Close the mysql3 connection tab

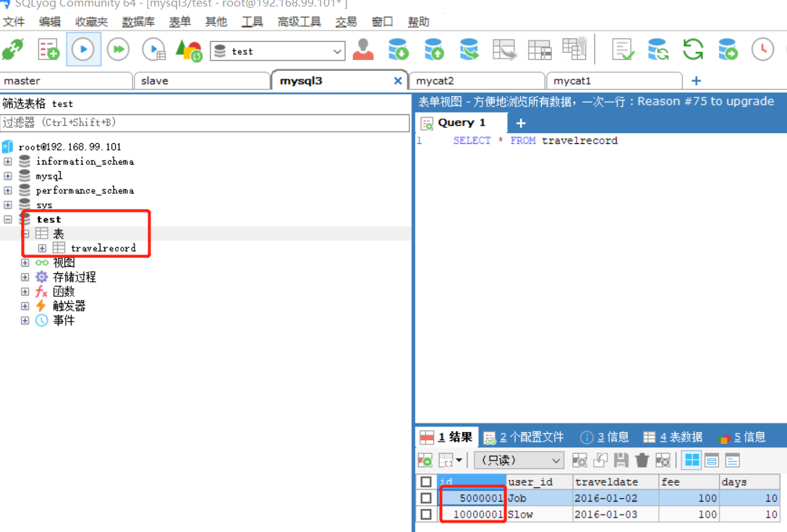[x=398, y=81]
